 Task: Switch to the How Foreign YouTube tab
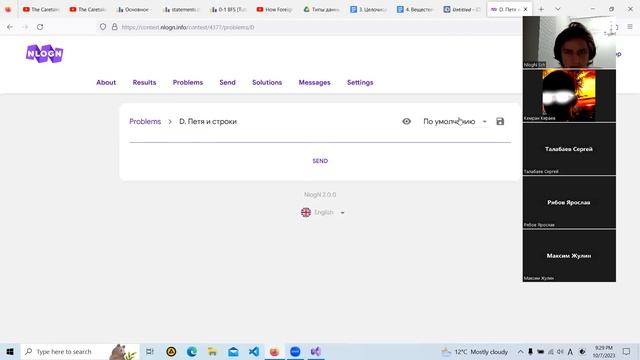pyautogui.click(x=274, y=9)
